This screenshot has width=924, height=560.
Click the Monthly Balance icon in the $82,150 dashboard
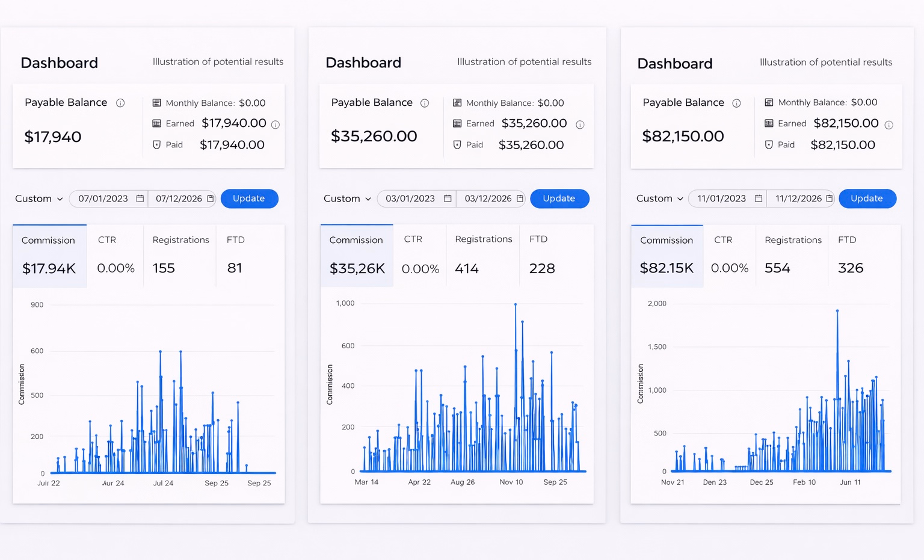click(x=769, y=102)
